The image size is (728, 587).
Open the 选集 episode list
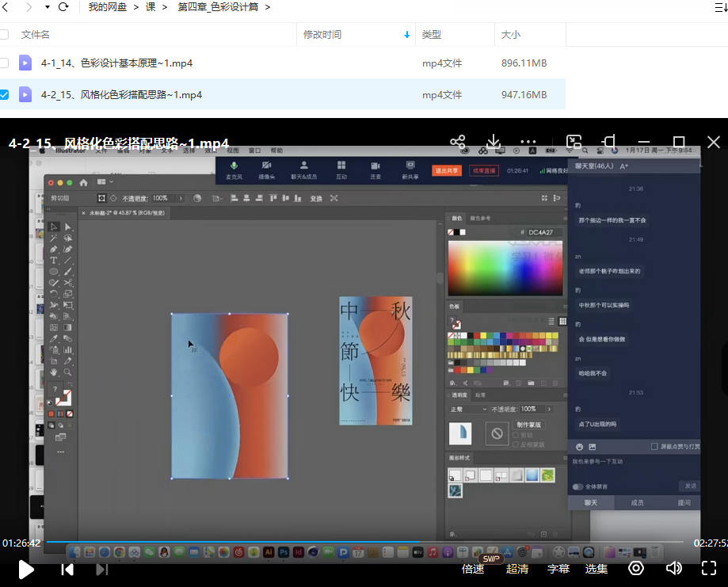coord(597,569)
